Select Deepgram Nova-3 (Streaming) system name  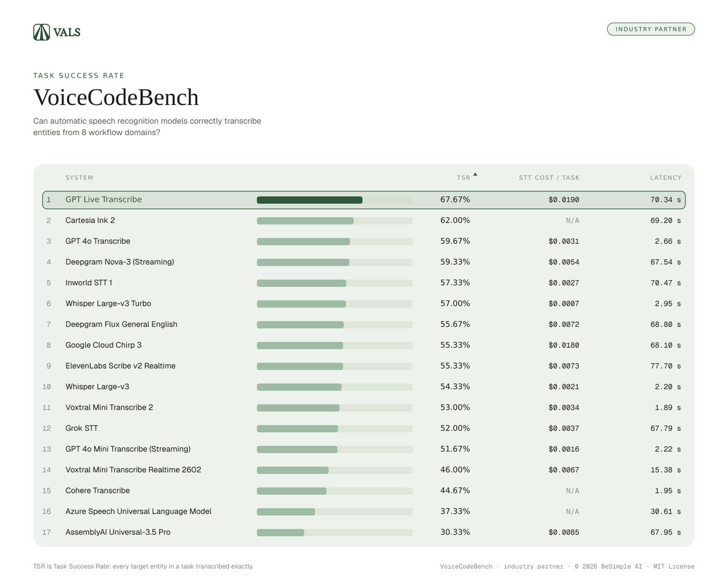coord(120,262)
